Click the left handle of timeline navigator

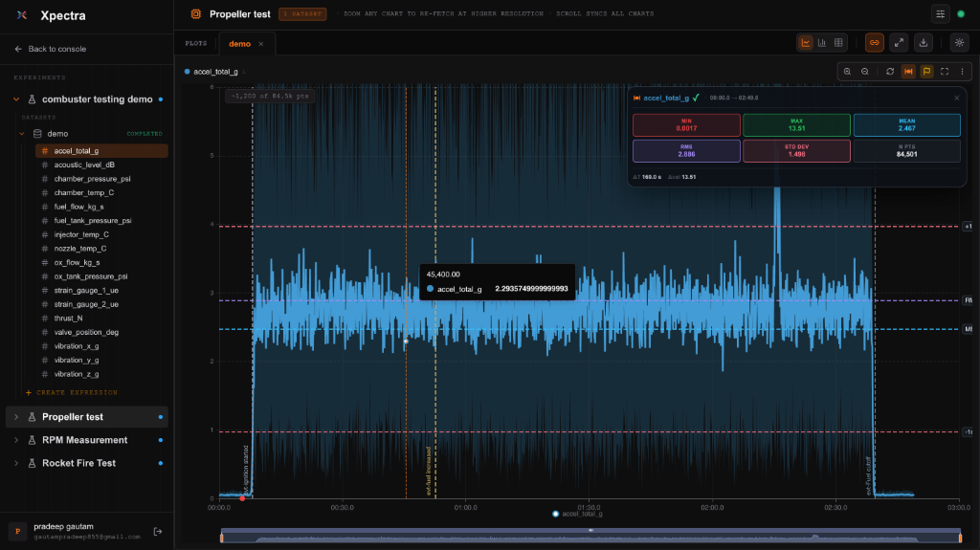coord(222,537)
